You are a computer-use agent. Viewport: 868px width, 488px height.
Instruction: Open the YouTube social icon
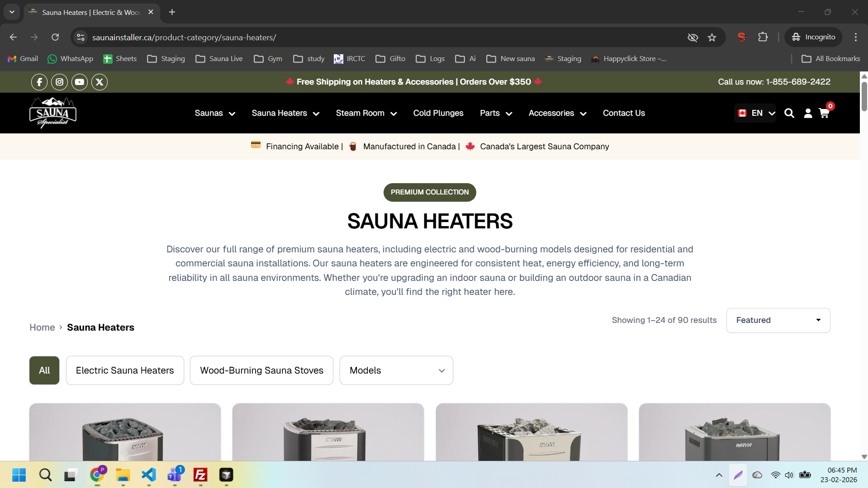pos(80,82)
